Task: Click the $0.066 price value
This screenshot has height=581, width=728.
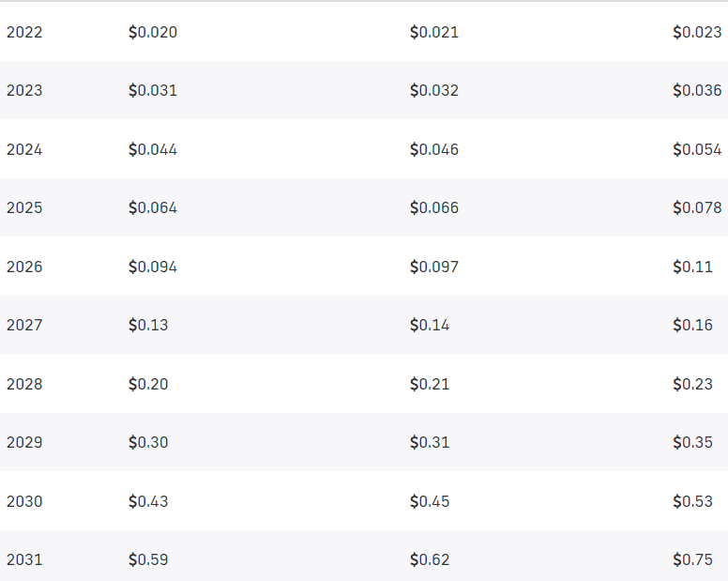Action: (434, 207)
